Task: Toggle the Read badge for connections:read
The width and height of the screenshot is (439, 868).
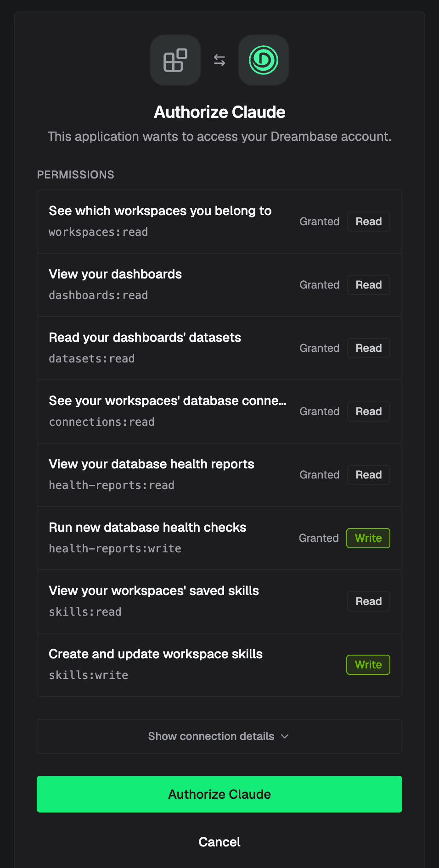Action: [369, 412]
